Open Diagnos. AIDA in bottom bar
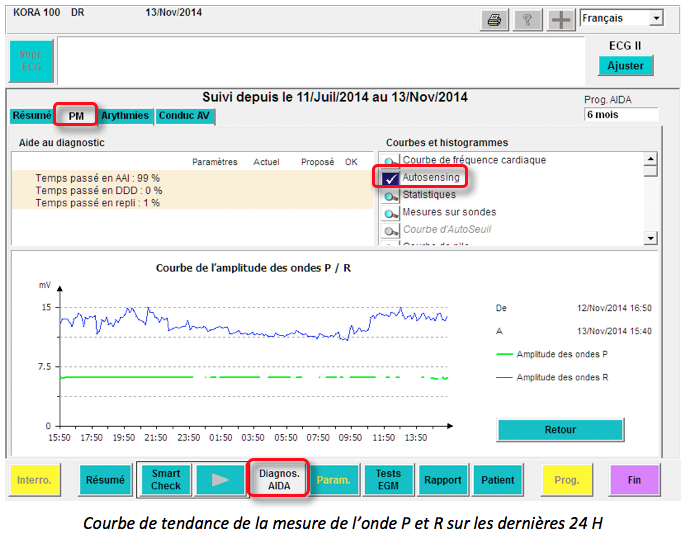The image size is (683, 545). click(279, 480)
